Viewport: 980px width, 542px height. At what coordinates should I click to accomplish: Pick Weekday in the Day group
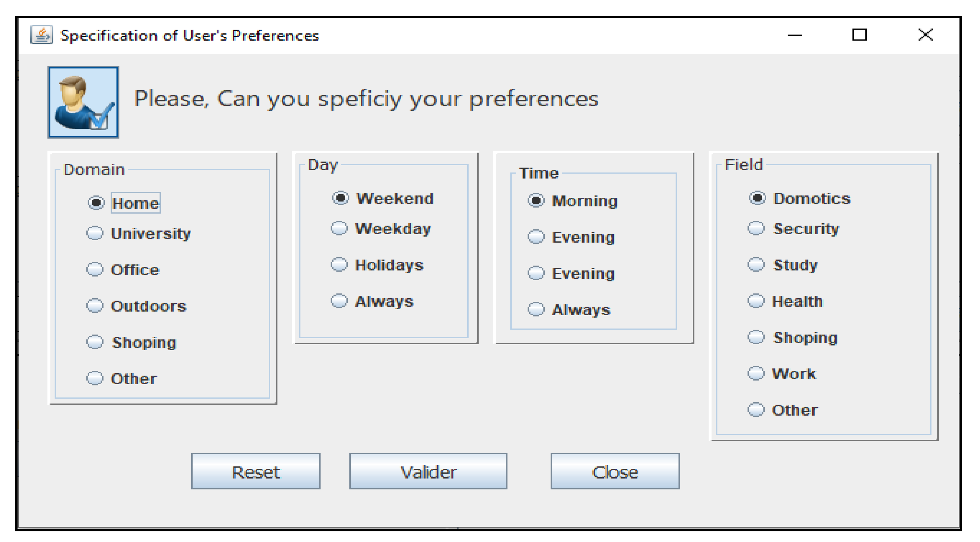pos(339,228)
